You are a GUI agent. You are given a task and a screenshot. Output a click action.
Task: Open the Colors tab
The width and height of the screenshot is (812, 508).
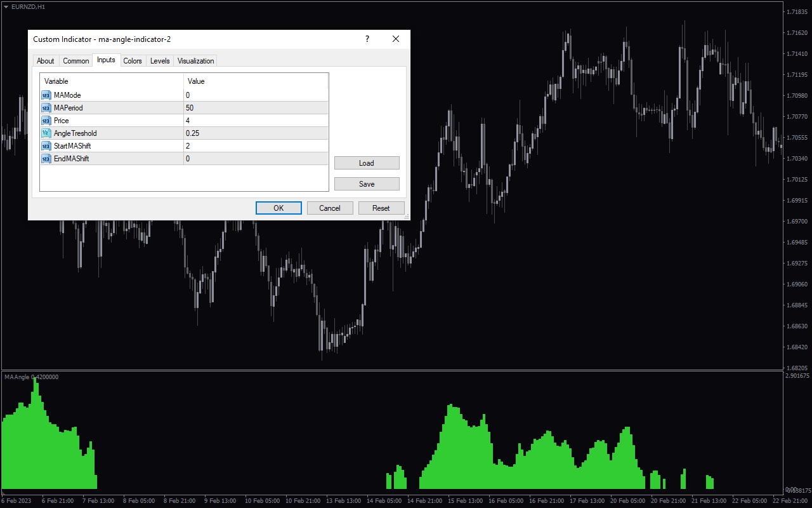click(x=133, y=61)
